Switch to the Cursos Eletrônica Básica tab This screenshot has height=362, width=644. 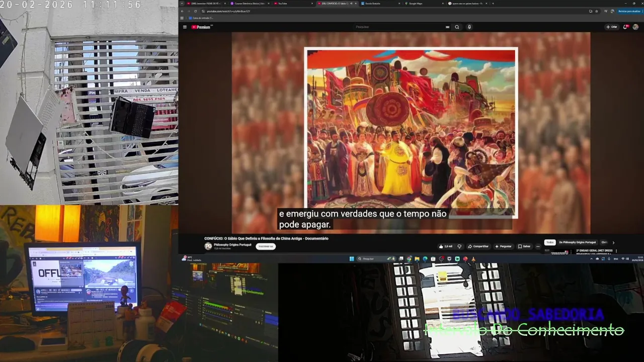(250, 4)
